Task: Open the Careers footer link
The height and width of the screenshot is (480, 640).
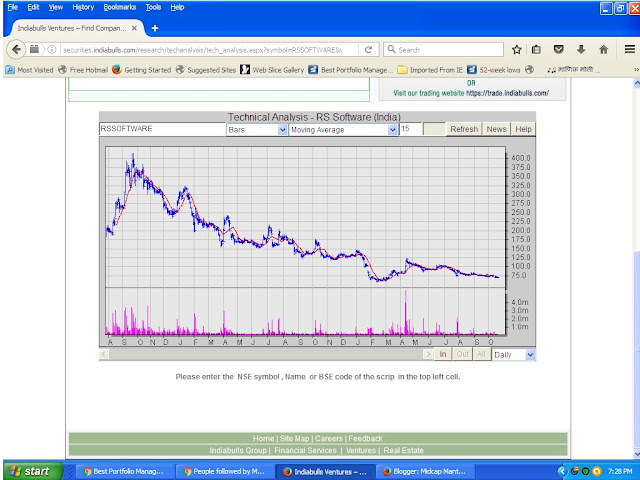Action: pyautogui.click(x=329, y=438)
